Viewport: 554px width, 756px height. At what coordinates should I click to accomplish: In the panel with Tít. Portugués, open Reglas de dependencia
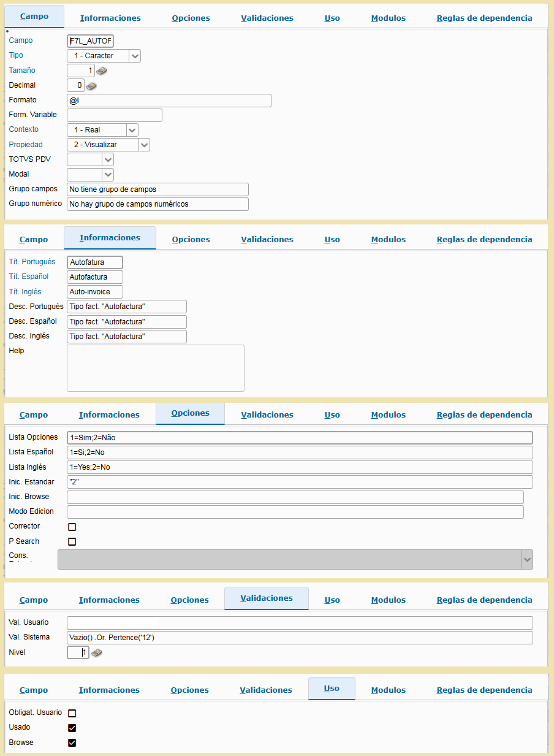click(x=485, y=239)
